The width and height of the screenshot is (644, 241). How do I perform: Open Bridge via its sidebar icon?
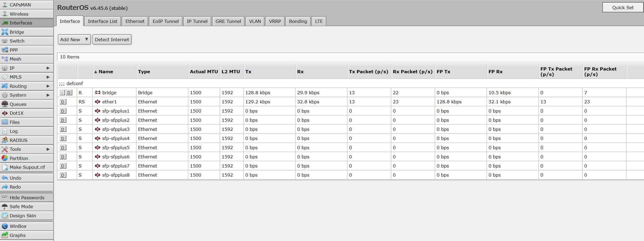click(5, 32)
